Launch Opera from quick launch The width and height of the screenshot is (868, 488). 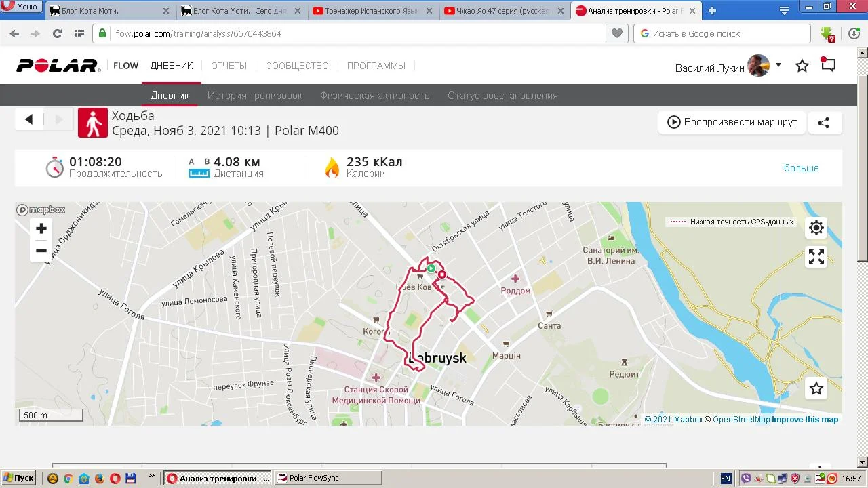coord(115,478)
